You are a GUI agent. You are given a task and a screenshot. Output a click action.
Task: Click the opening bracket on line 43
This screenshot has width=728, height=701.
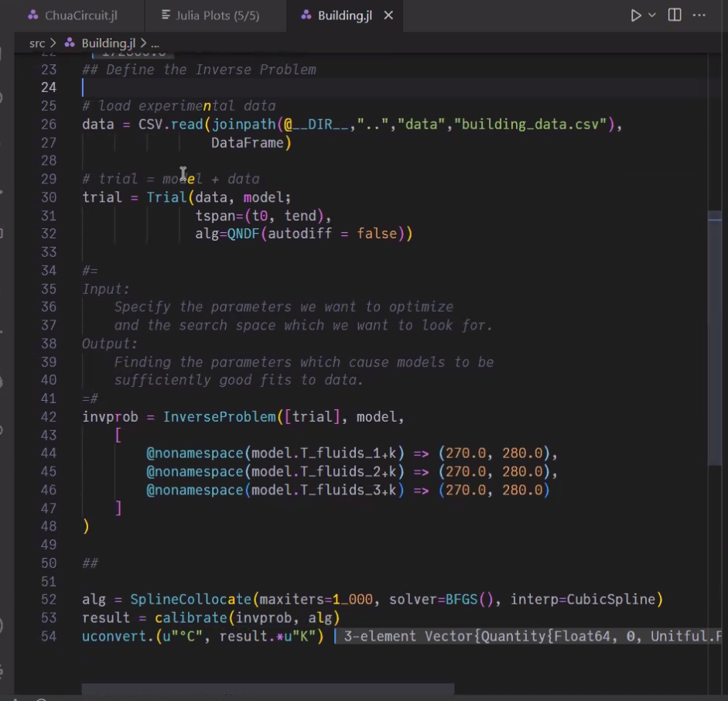pos(118,435)
